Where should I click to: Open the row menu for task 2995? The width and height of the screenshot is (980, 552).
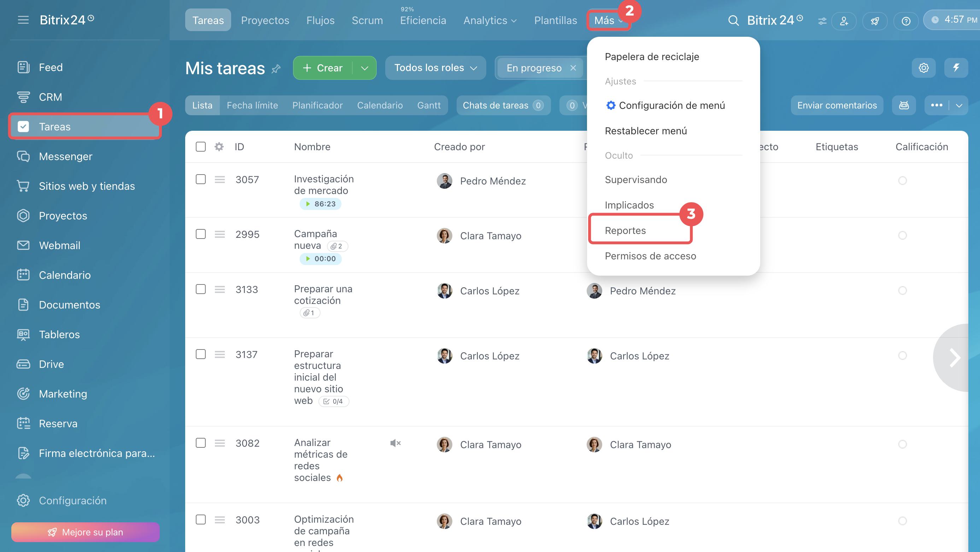219,234
